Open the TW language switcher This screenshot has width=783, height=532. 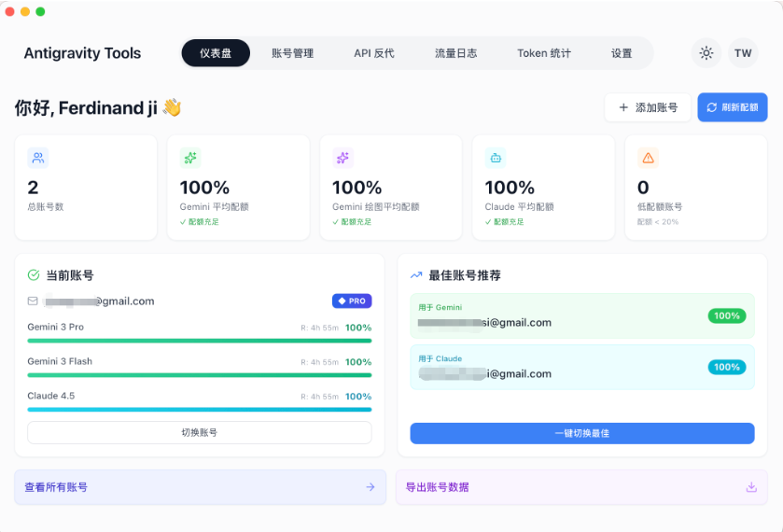743,53
